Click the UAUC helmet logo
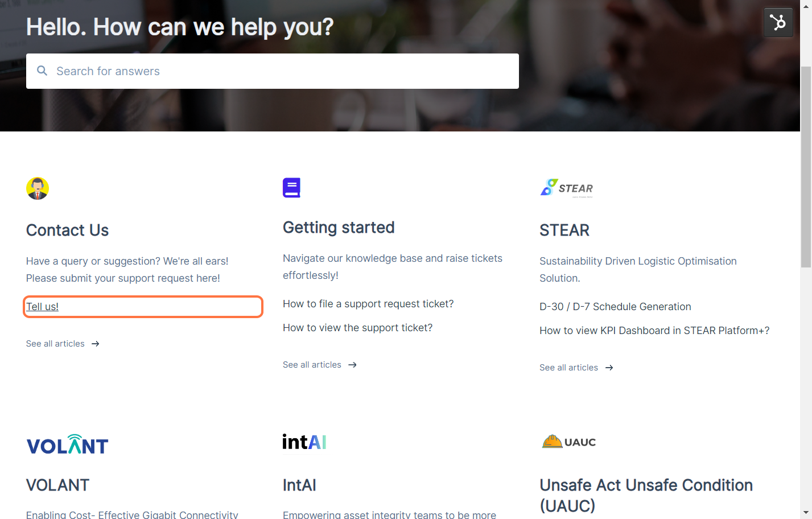This screenshot has height=519, width=812. tap(569, 442)
